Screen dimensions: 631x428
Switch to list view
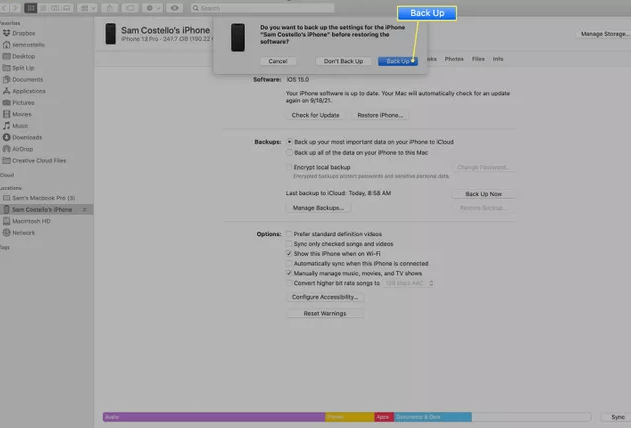[43, 8]
